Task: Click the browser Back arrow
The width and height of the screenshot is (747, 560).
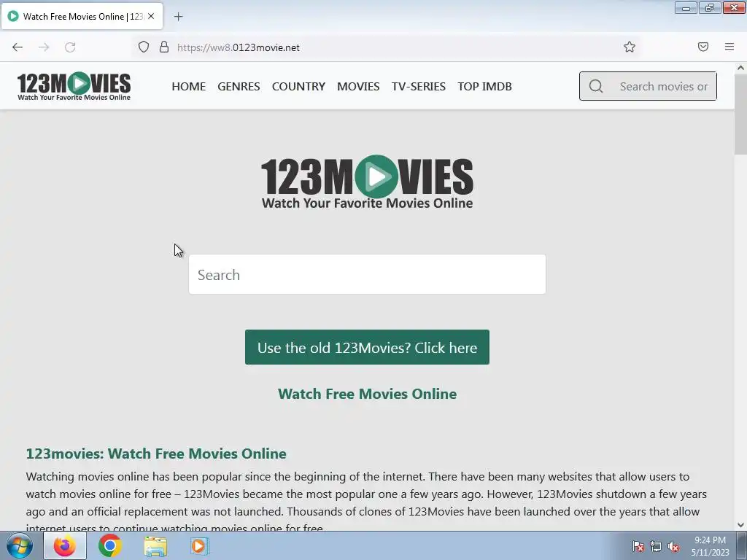Action: click(x=18, y=47)
